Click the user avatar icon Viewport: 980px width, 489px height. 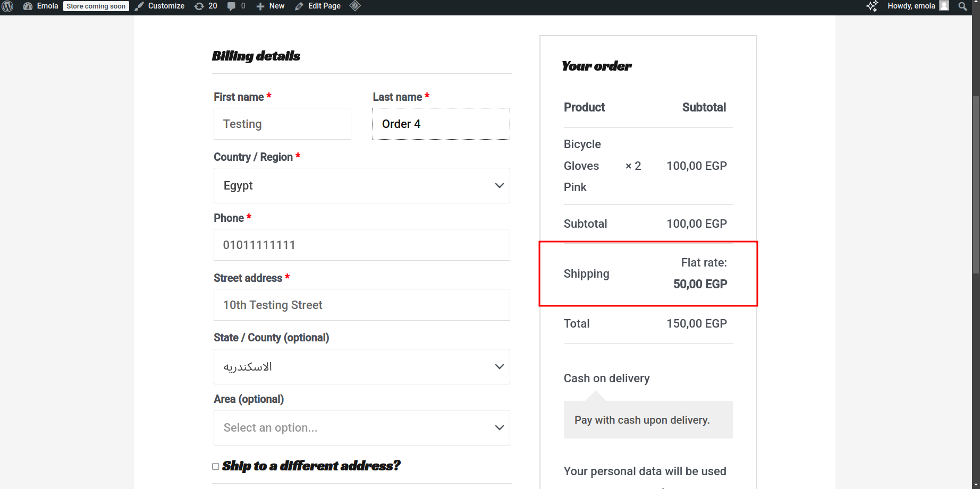[x=944, y=6]
